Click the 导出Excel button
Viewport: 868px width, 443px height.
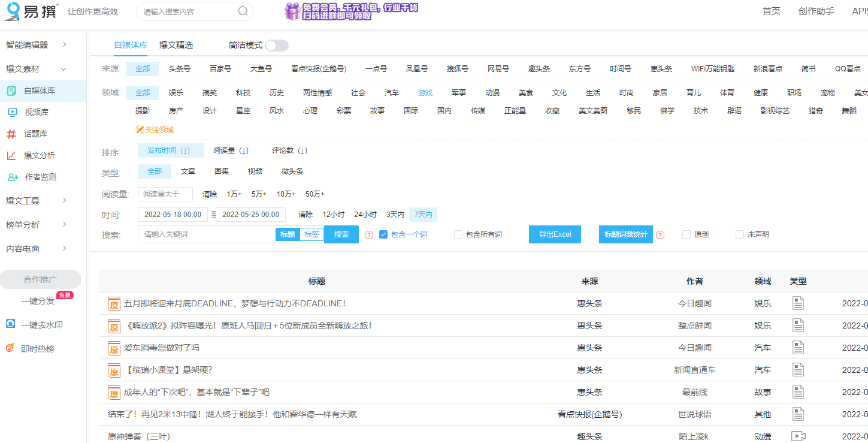555,234
